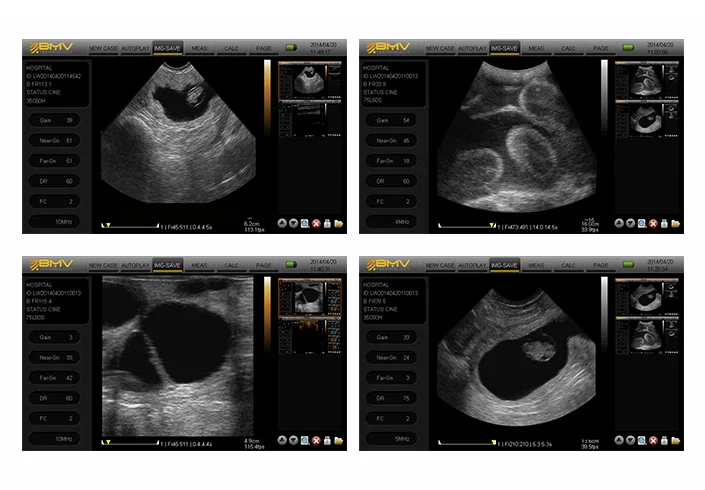
Task: Click the 4MHz frequency button
Action: pos(392,222)
